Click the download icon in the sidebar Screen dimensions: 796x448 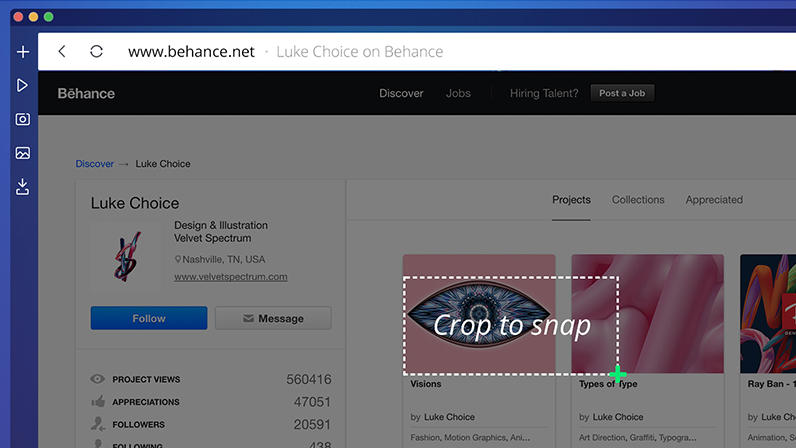click(22, 187)
